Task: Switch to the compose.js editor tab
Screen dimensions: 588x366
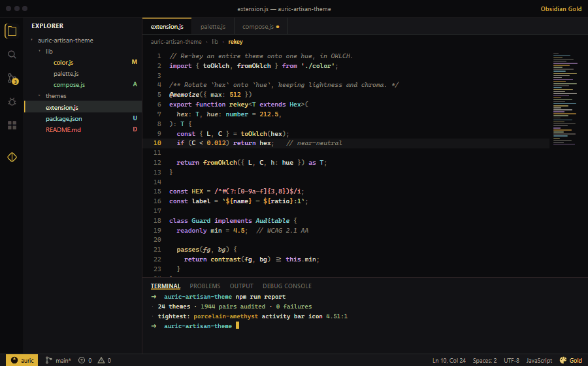Action: [261, 27]
